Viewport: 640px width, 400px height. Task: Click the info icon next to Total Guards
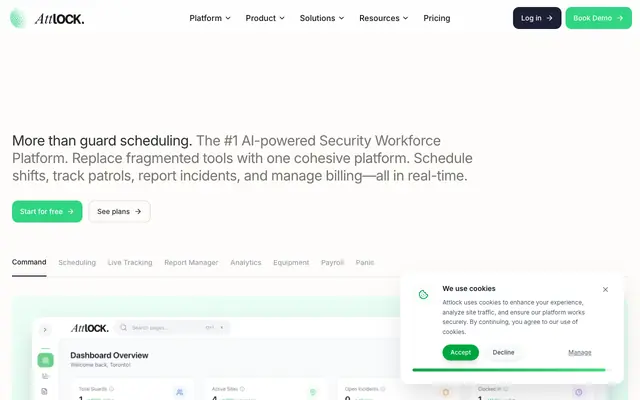(x=111, y=389)
